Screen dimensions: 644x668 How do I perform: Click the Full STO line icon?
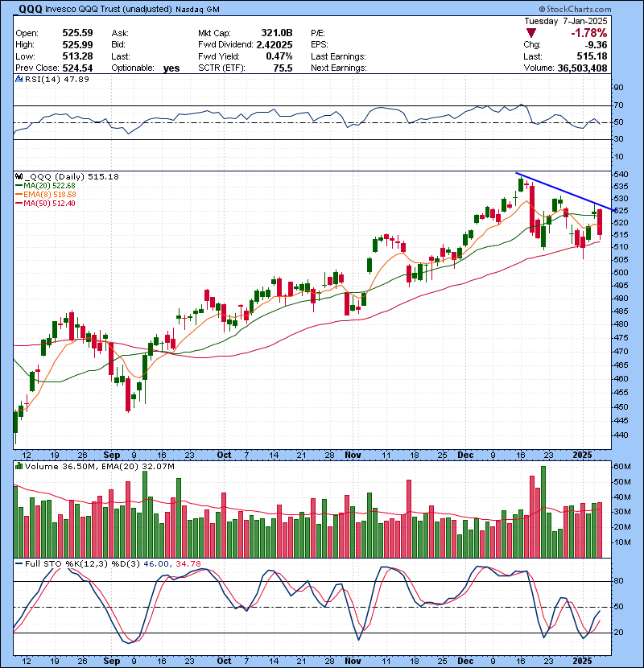tap(18, 563)
